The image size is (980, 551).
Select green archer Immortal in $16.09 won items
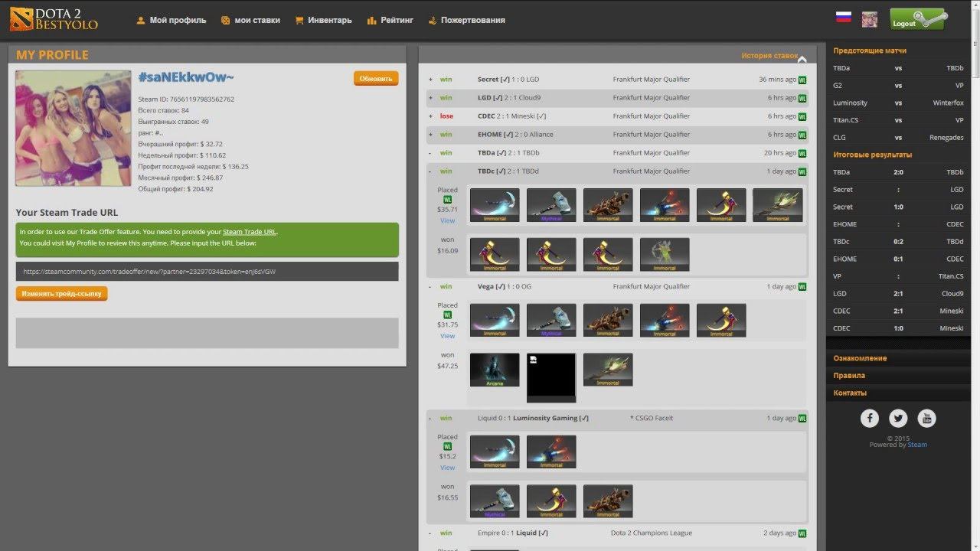coord(665,255)
